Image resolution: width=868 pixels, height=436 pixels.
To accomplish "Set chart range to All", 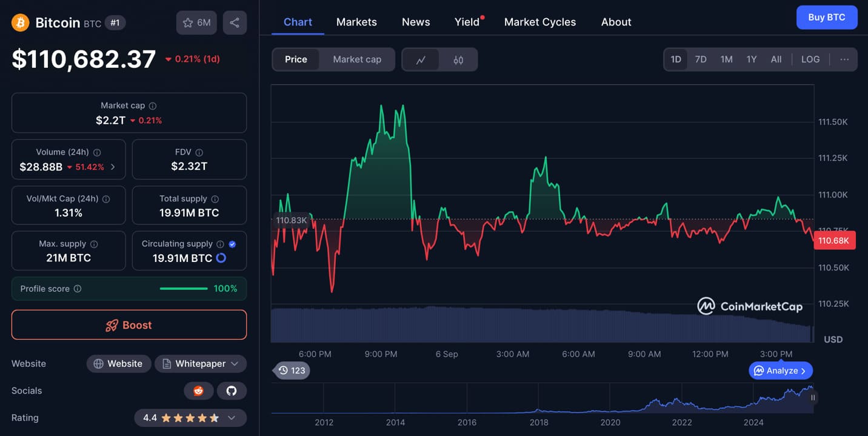I will coord(776,59).
